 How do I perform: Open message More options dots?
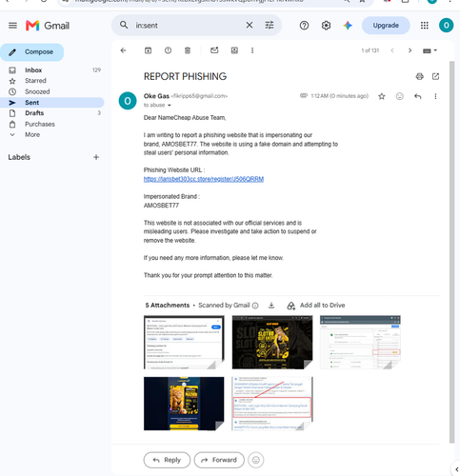pos(435,96)
